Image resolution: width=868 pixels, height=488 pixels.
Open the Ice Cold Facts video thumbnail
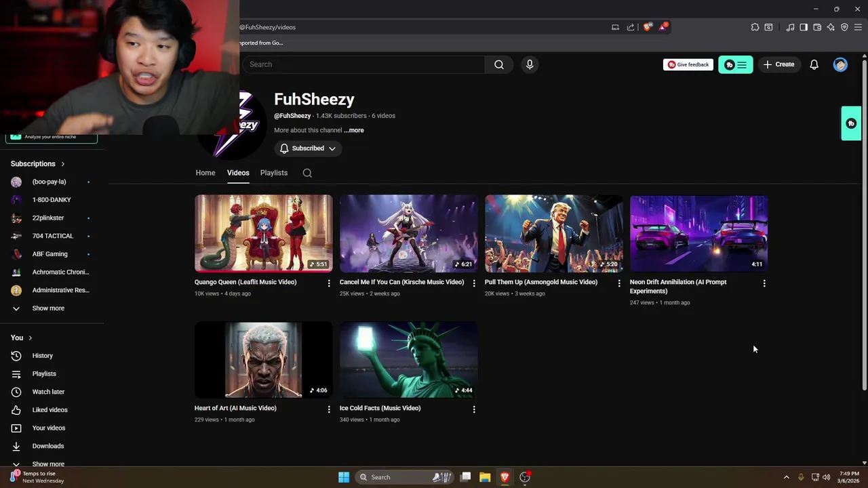click(x=408, y=359)
